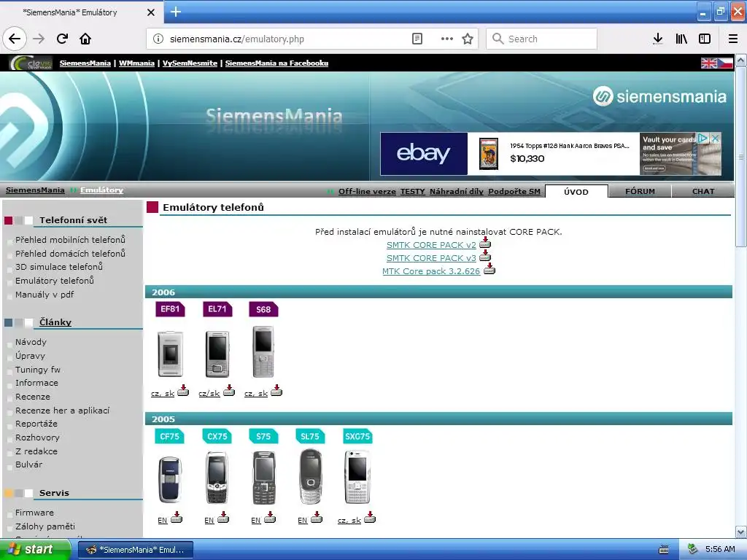Viewport: 747px width, 560px height.
Task: Switch to the FÓRUM tab
Action: point(640,192)
